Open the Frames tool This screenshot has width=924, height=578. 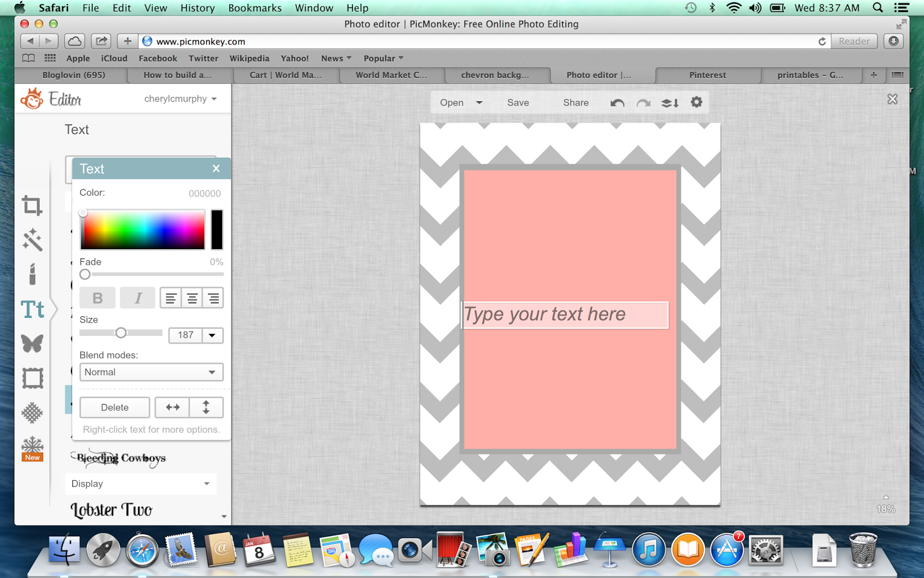coord(32,379)
